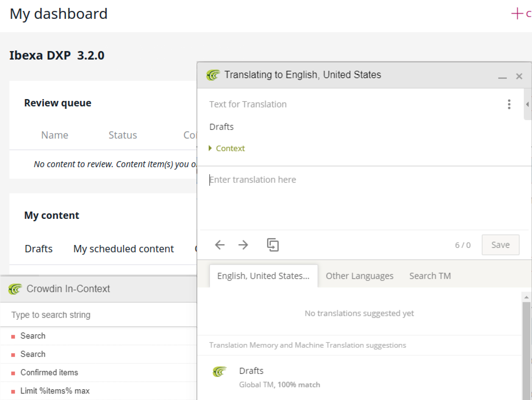Click the Crowdin In-Context panel logo
532x400 pixels.
15,289
